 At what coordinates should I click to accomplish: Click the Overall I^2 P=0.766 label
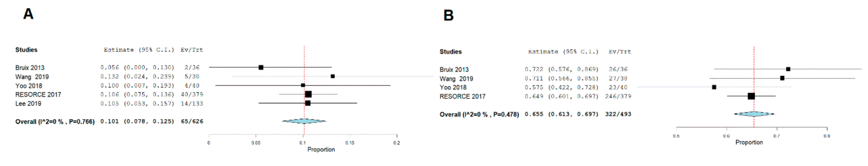click(55, 122)
